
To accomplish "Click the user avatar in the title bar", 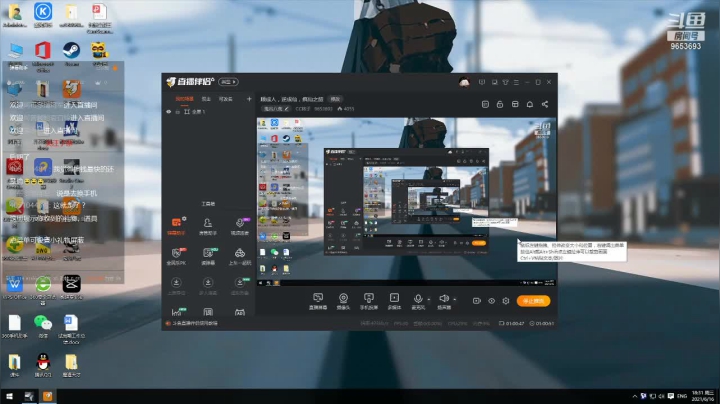I will pyautogui.click(x=464, y=82).
